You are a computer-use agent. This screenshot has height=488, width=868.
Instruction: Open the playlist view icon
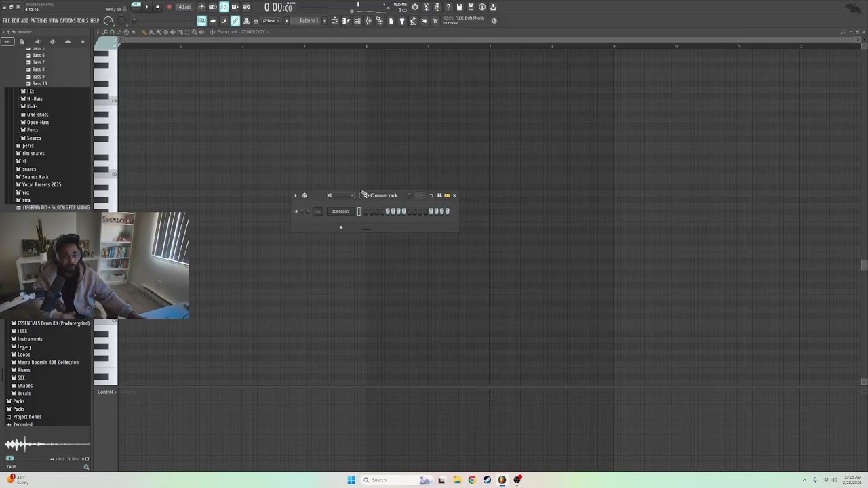pyautogui.click(x=334, y=21)
